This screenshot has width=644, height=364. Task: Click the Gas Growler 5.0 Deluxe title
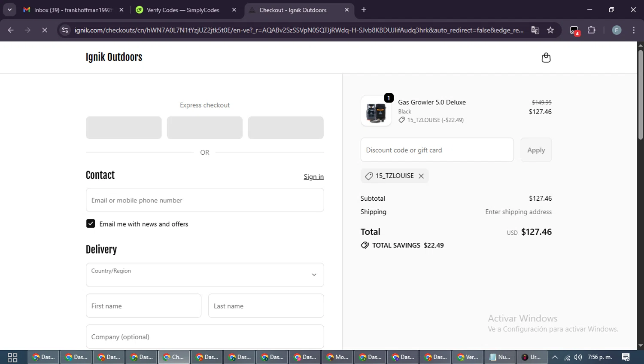point(432,102)
